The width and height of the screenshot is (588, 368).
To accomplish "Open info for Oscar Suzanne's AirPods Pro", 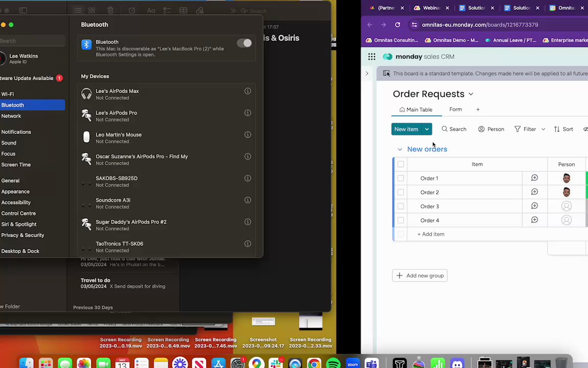I will (x=248, y=156).
